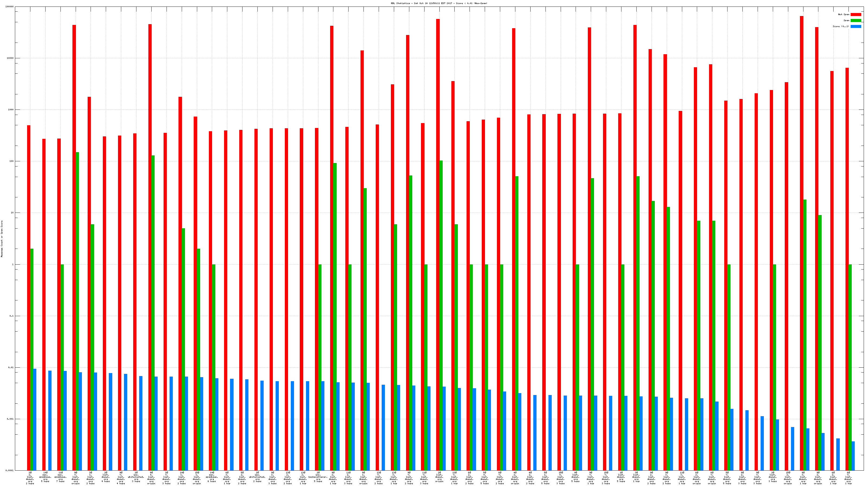This screenshot has height=488, width=868.
Task: Click the Message Count y-axis label
Action: click(2, 239)
